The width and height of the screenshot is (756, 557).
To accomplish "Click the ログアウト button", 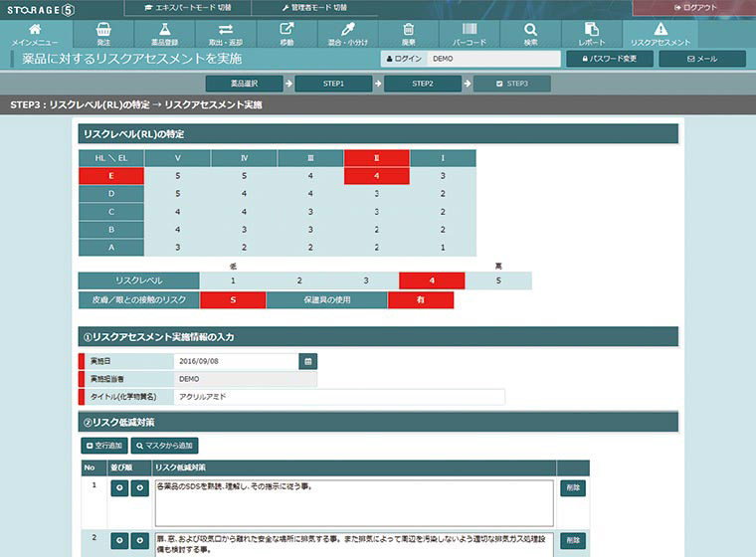I will pos(693,7).
